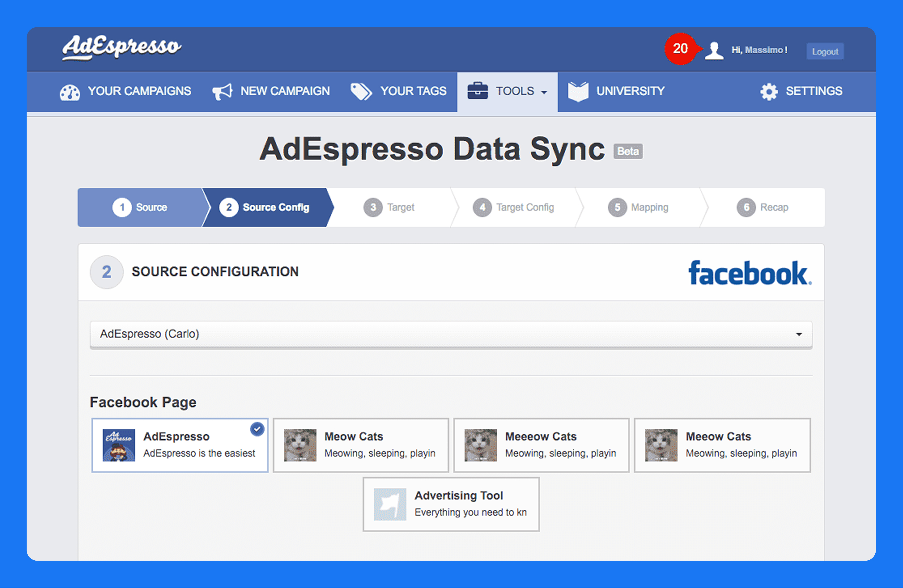Viewport: 903px width, 588px height.
Task: Select the AdEspresso Facebook page card
Action: pyautogui.click(x=180, y=445)
